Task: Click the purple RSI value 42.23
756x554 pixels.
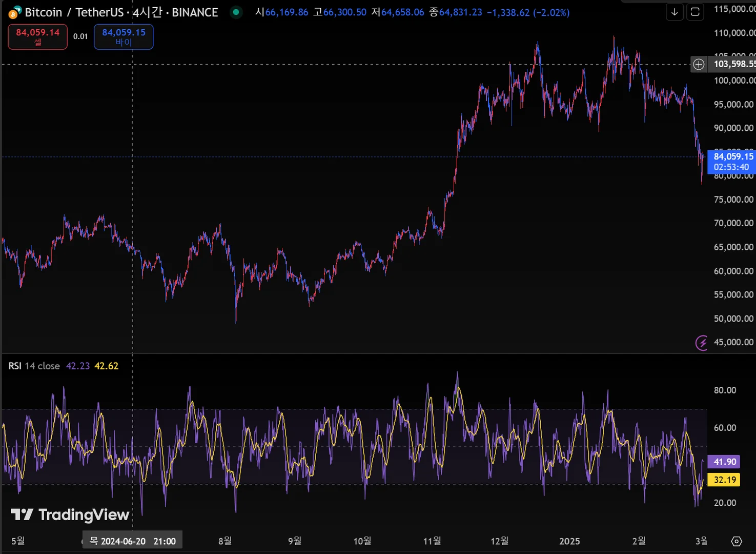Action: tap(78, 366)
